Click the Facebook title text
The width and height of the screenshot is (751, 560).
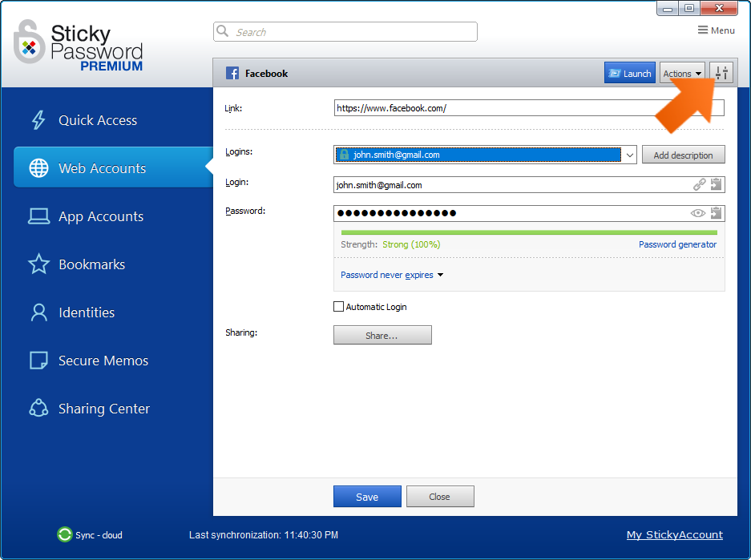[x=266, y=73]
